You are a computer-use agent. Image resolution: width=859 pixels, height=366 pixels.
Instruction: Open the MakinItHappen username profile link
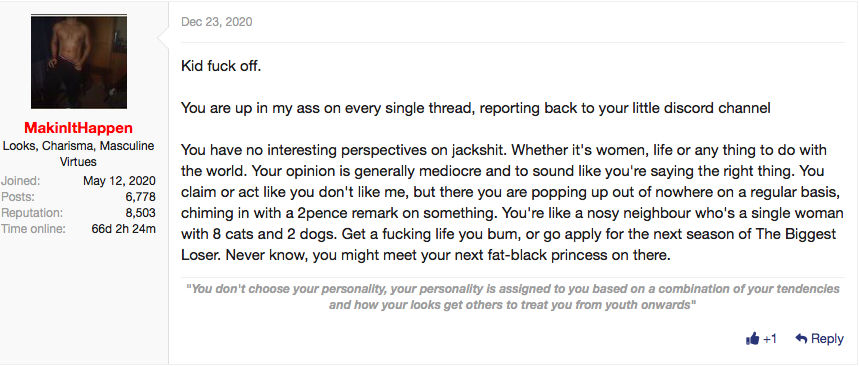coord(79,128)
